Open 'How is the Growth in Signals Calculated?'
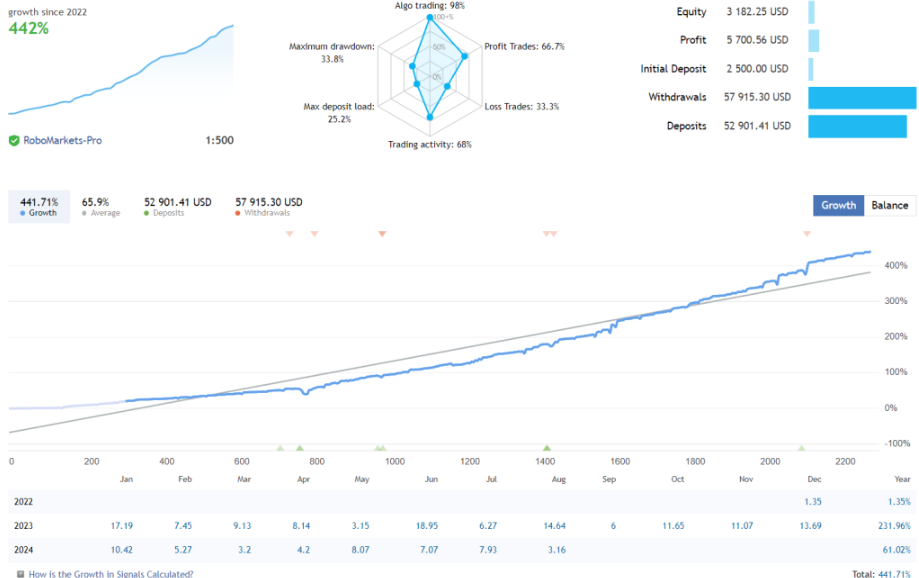This screenshot has height=578, width=919. [x=111, y=574]
